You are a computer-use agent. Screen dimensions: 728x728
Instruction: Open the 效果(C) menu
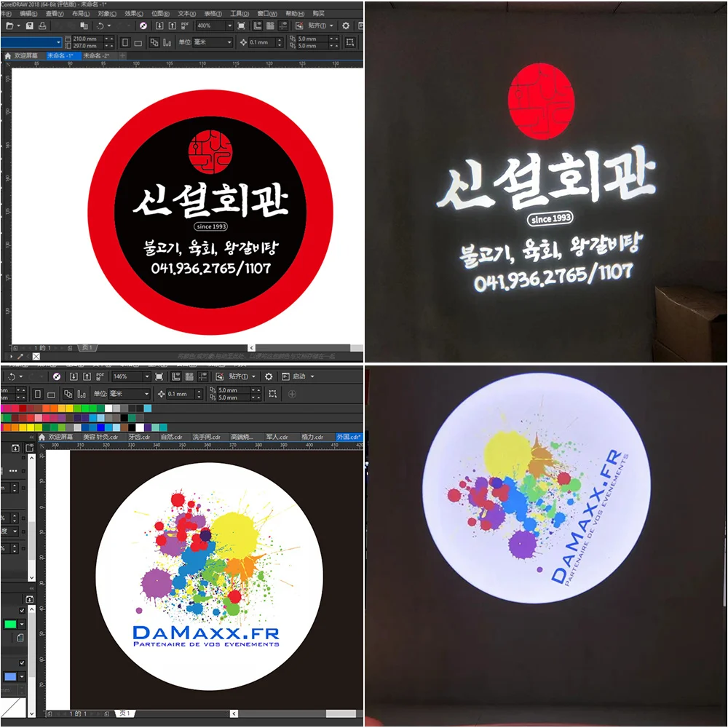tap(134, 13)
